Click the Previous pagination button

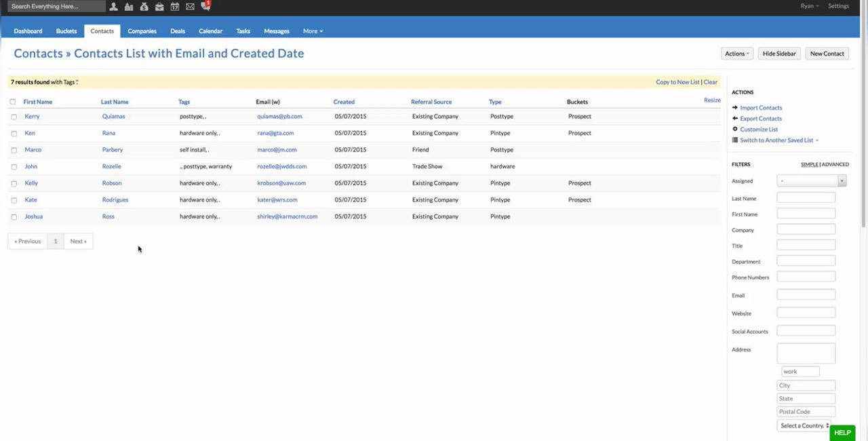click(28, 241)
